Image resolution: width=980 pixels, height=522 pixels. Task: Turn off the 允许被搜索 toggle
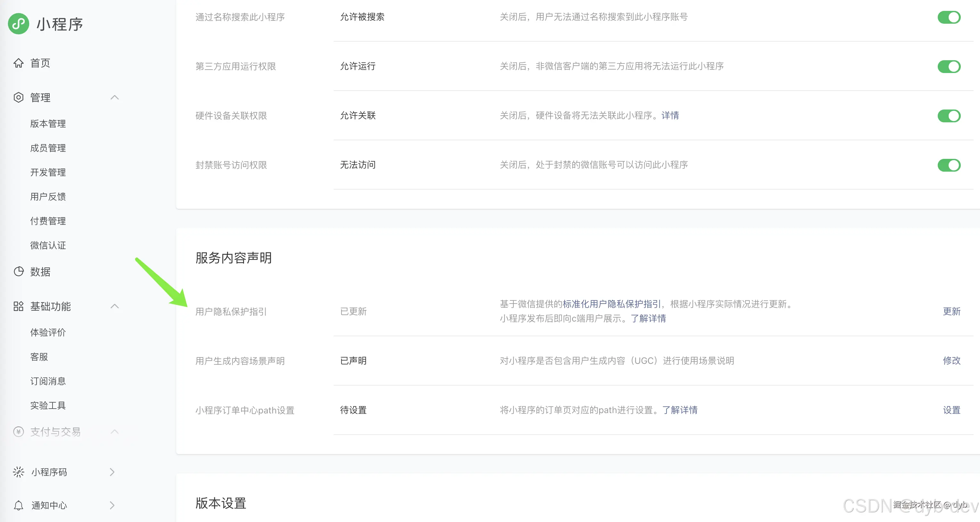click(x=949, y=17)
